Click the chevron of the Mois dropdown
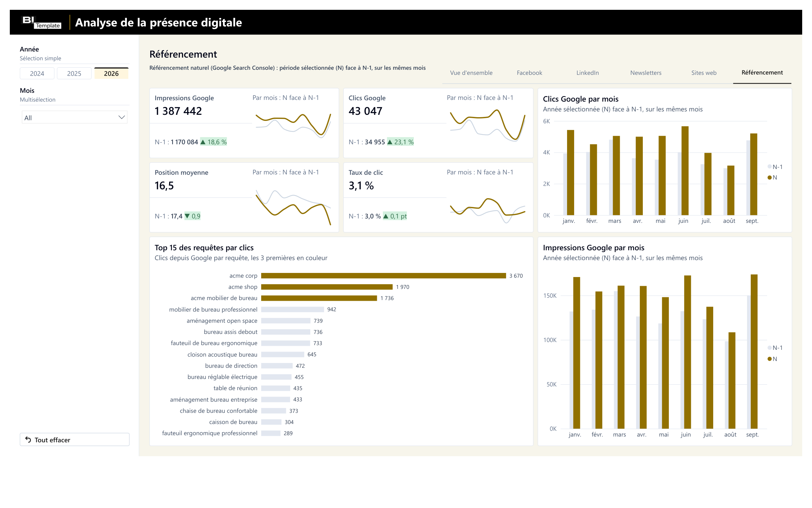Viewport: 812px width, 508px height. pyautogui.click(x=121, y=118)
